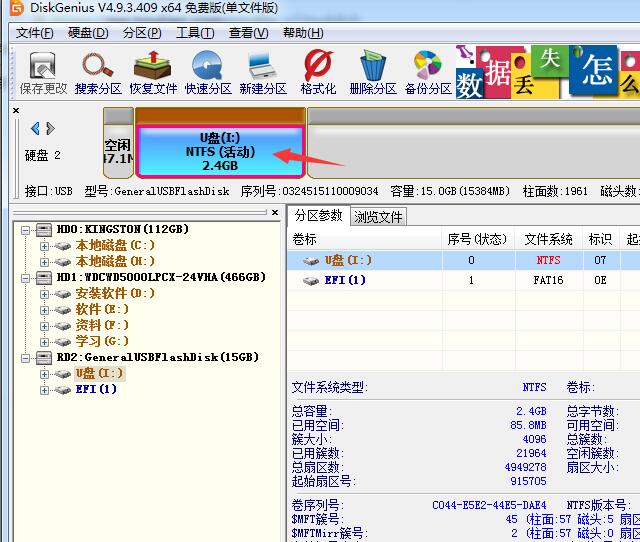The height and width of the screenshot is (542, 640).
Task: Select EFI(1) in the disk tree
Action: tap(96, 389)
